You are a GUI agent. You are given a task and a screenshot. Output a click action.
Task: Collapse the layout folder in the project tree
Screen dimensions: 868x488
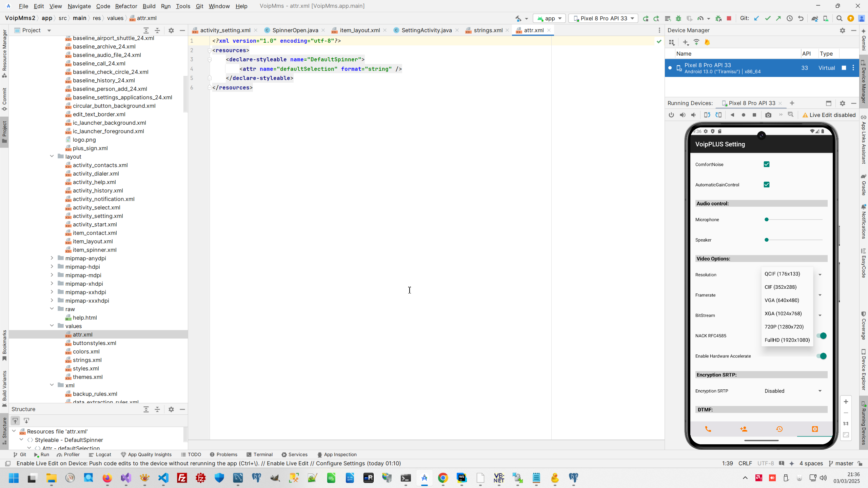[x=52, y=156]
